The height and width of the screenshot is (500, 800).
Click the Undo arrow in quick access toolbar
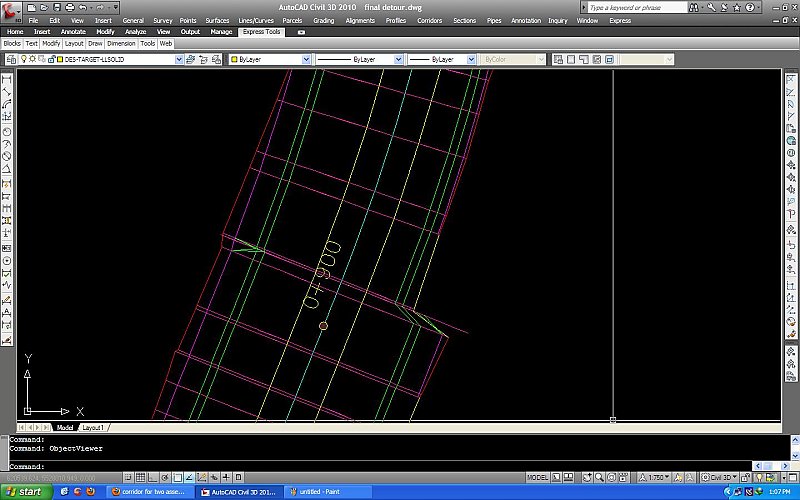83,8
